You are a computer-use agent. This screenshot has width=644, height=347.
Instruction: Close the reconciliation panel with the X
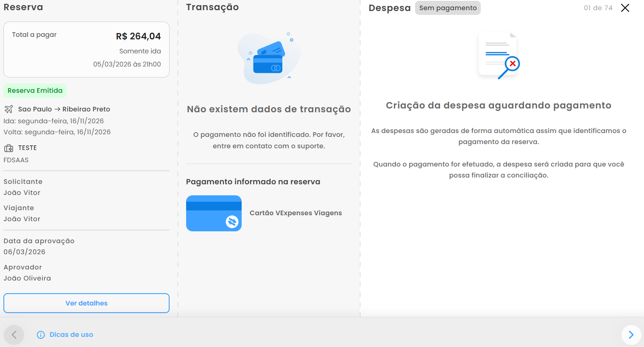click(625, 8)
